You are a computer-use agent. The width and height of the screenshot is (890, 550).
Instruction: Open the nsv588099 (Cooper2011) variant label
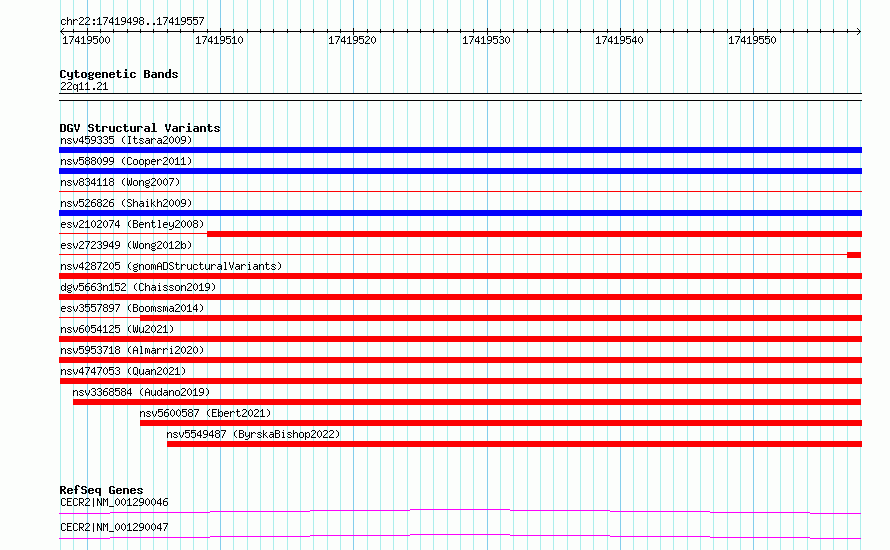126,161
